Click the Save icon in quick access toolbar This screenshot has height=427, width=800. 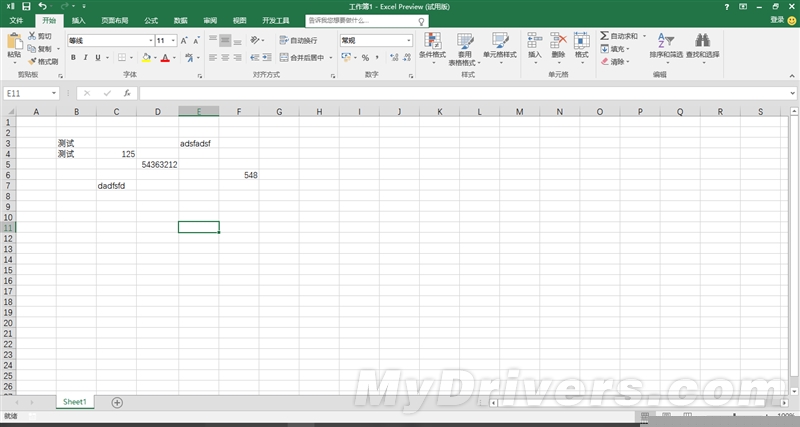coord(26,7)
